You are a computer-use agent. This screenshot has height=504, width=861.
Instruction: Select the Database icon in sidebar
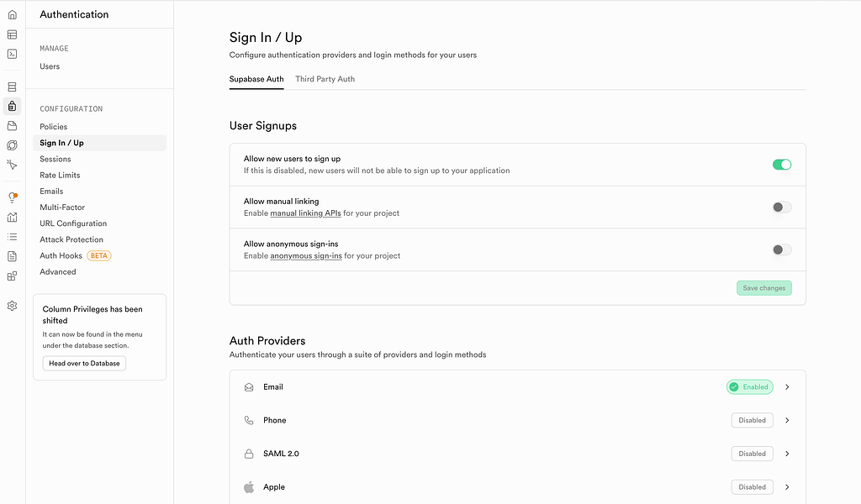coord(12,87)
